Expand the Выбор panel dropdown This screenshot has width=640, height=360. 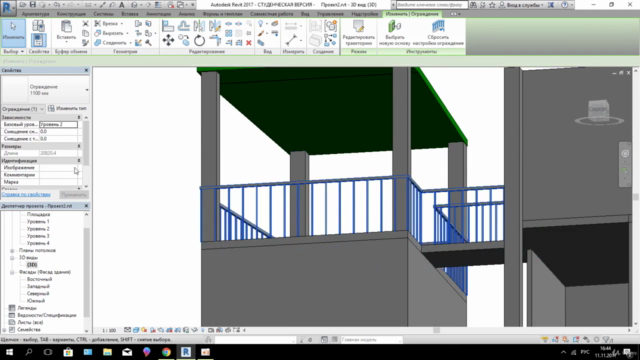[13, 51]
